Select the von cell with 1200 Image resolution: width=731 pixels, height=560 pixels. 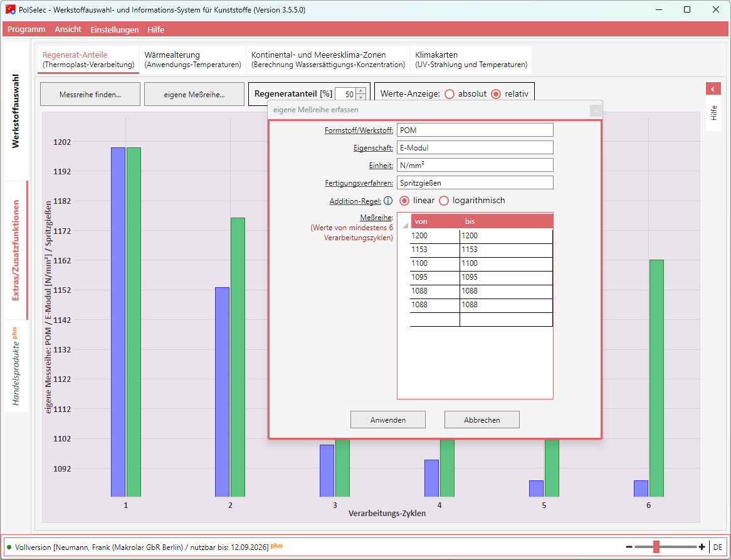[435, 236]
